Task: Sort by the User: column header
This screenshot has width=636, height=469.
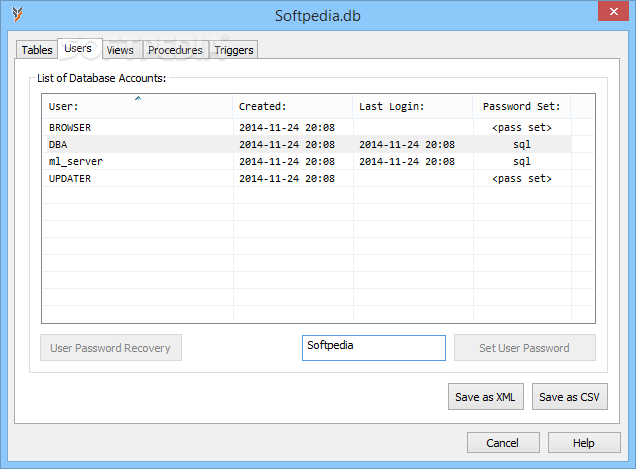Action: pyautogui.click(x=138, y=106)
